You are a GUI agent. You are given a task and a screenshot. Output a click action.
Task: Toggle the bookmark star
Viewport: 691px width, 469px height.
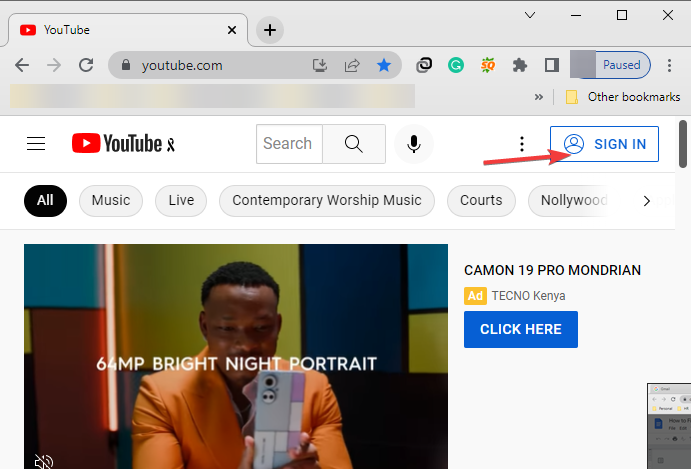point(384,65)
